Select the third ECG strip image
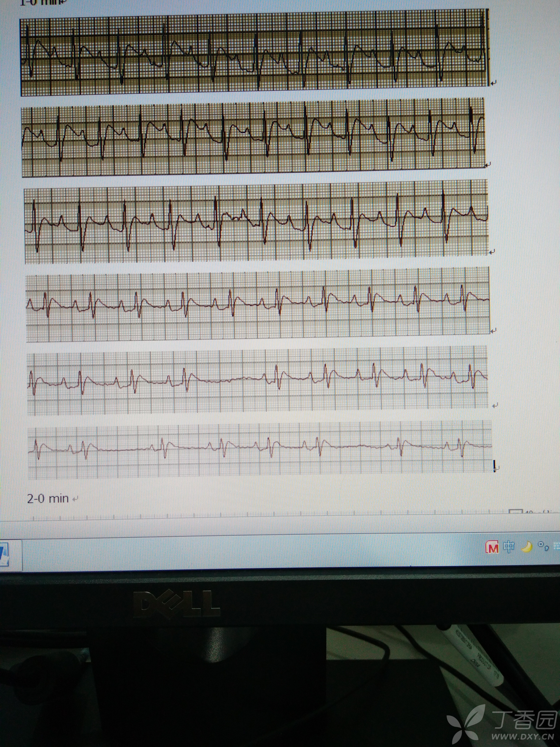 point(256,222)
